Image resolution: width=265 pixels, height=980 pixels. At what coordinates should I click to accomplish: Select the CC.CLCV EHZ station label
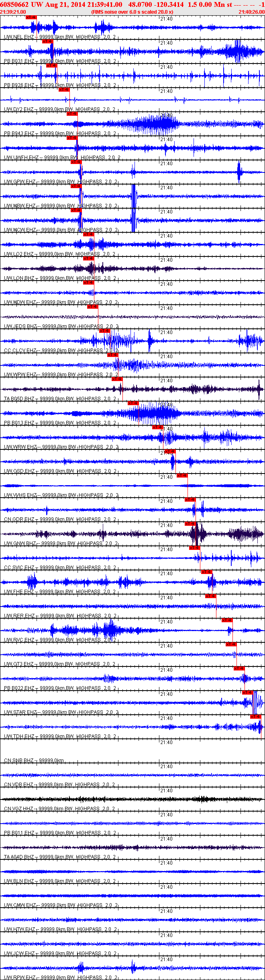[x=20, y=351]
